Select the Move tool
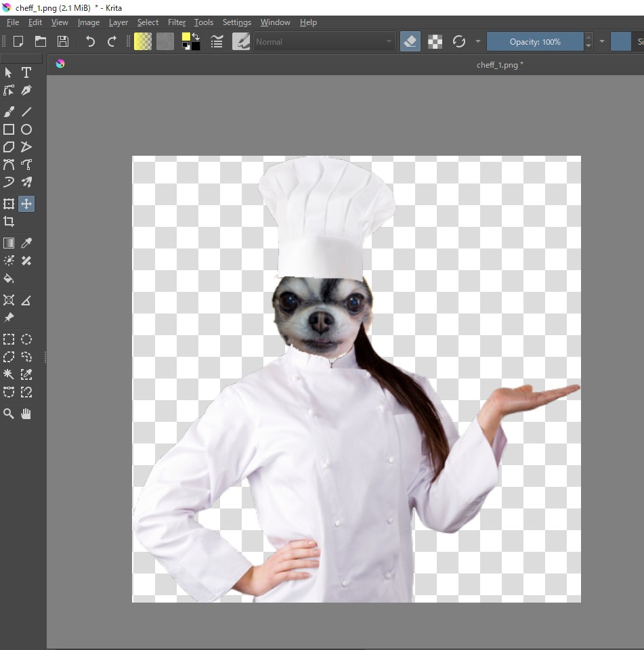The image size is (644, 650). click(26, 204)
